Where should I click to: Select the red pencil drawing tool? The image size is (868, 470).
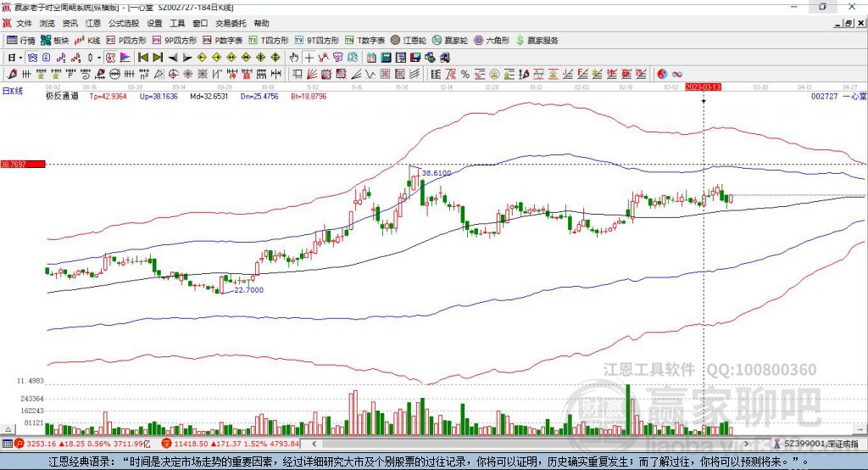(12, 74)
